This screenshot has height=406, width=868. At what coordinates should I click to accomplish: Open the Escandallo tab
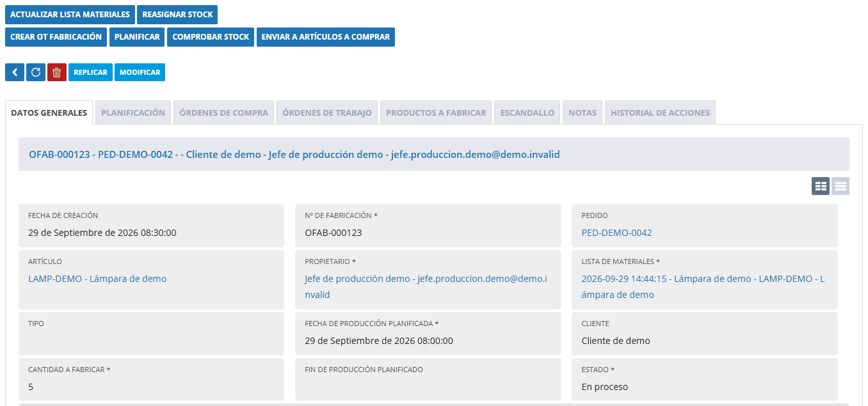[527, 113]
